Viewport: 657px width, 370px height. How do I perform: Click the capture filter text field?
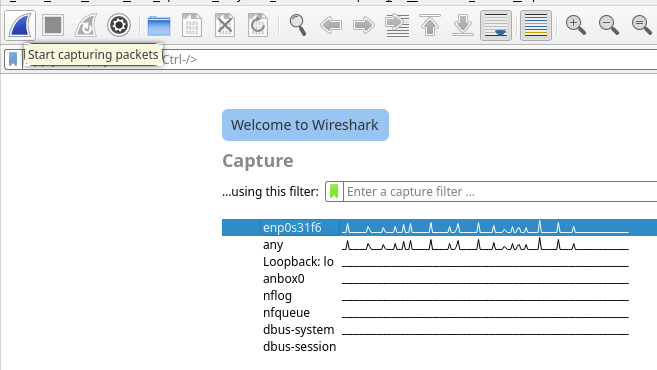pyautogui.click(x=500, y=191)
